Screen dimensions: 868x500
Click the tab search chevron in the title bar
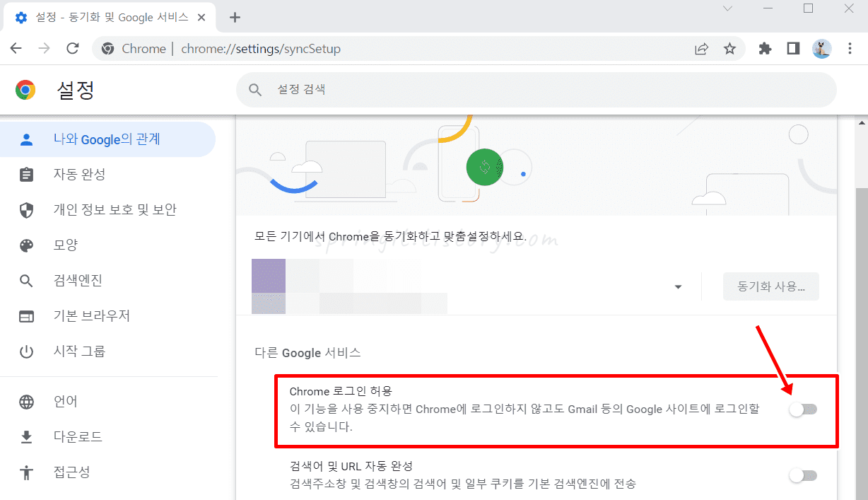728,8
